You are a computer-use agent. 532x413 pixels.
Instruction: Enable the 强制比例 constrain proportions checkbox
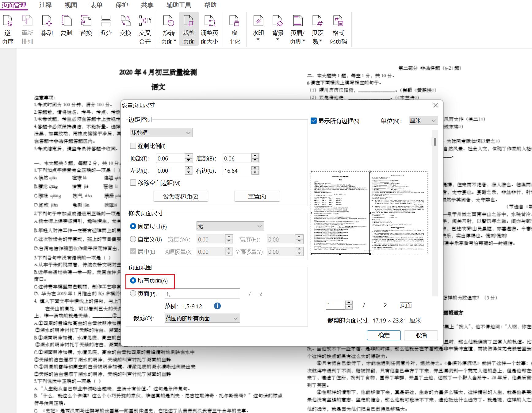click(133, 146)
